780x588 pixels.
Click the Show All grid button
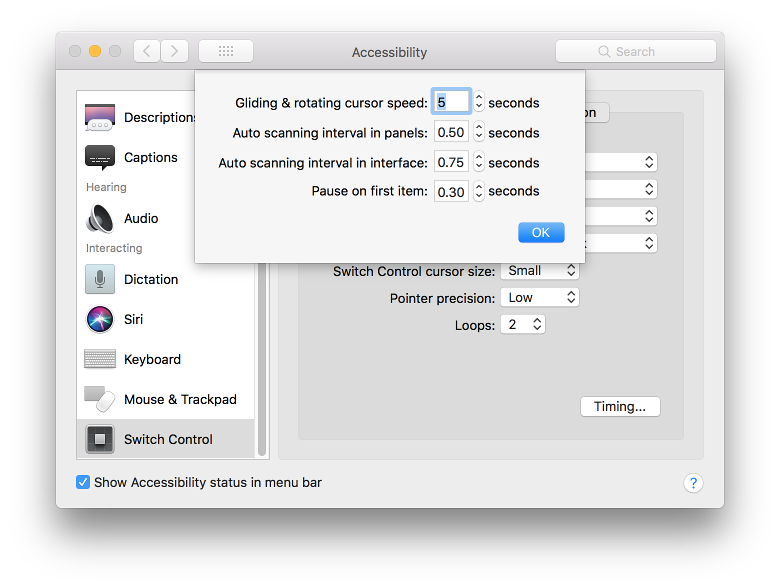coord(226,51)
